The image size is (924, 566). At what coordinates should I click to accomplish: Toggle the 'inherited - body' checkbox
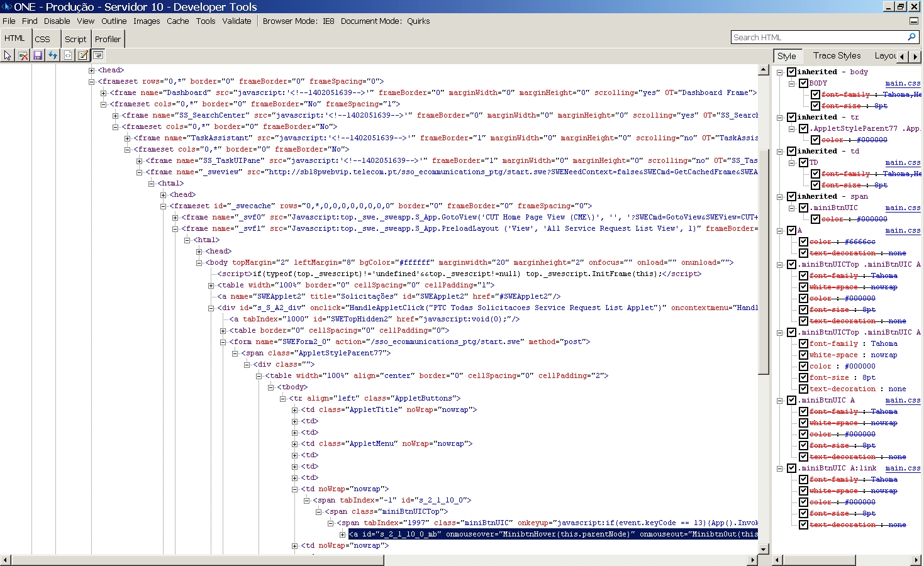791,72
